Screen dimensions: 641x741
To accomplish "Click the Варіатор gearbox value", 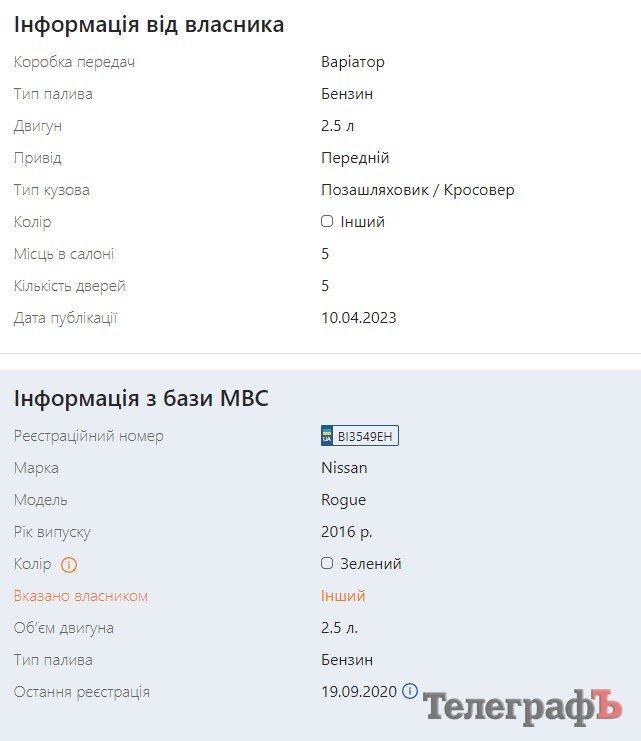I will (x=353, y=62).
